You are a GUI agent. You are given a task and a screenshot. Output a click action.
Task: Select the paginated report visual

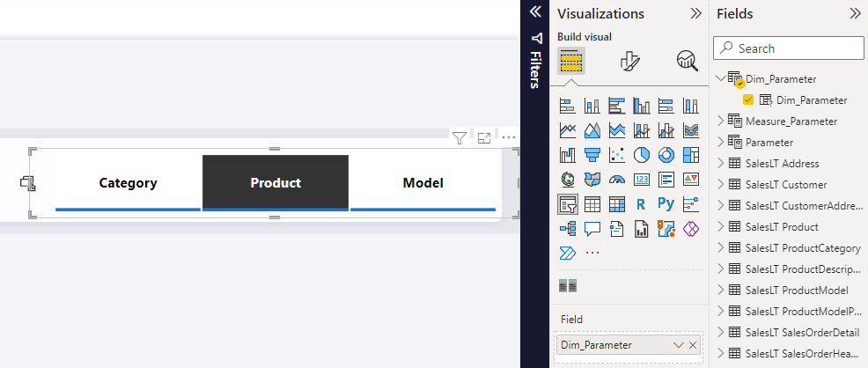click(x=642, y=229)
